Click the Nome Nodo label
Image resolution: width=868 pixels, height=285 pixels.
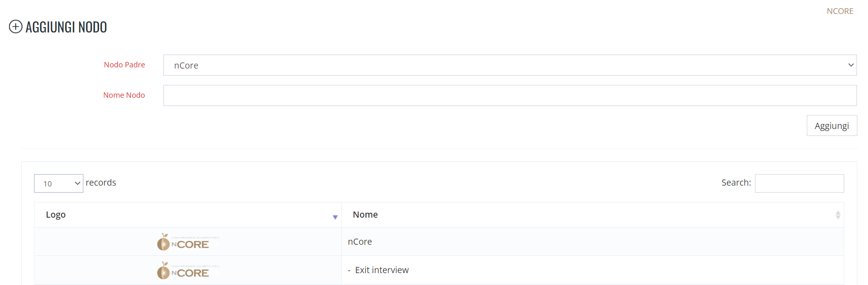(124, 95)
